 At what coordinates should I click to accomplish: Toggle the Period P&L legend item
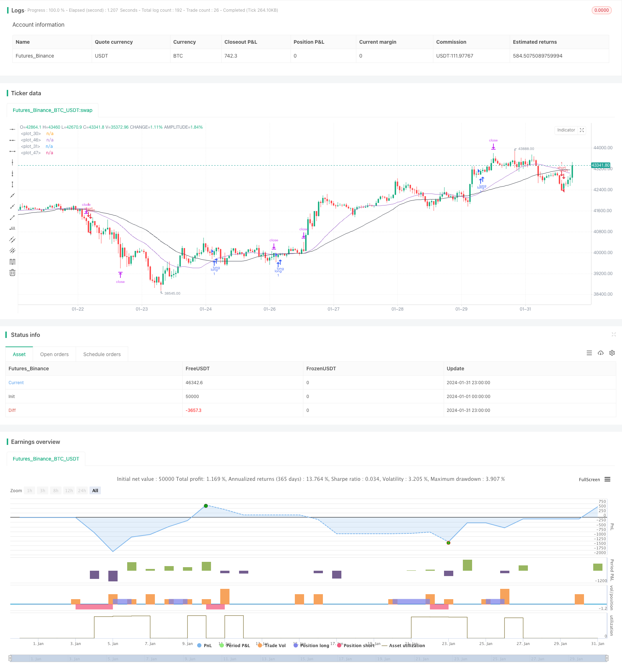[235, 645]
